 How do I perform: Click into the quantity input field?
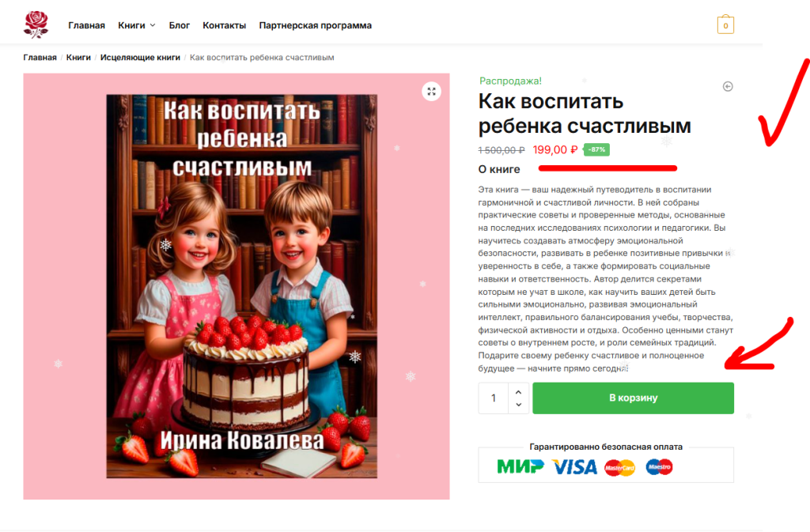pos(494,398)
